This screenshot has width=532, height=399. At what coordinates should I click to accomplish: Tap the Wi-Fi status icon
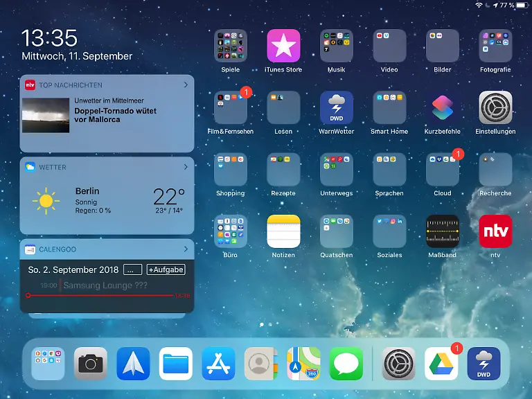click(479, 5)
